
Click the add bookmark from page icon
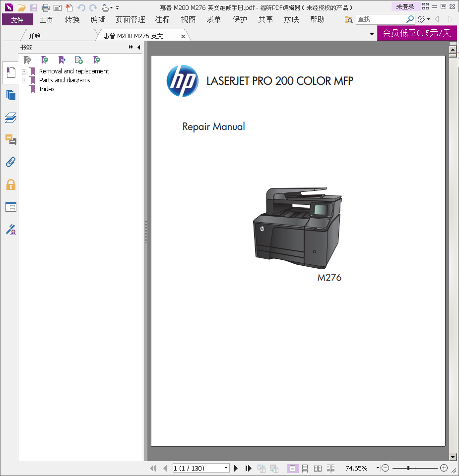pyautogui.click(x=79, y=60)
